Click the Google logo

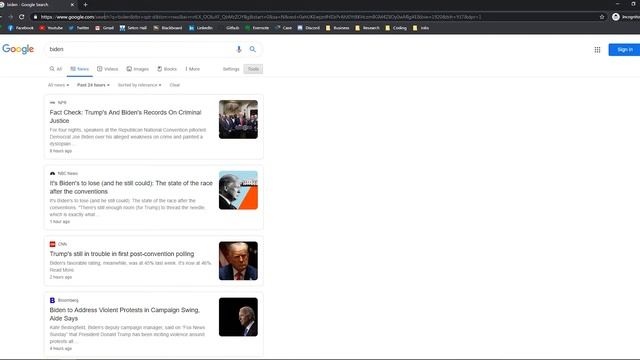coord(18,49)
